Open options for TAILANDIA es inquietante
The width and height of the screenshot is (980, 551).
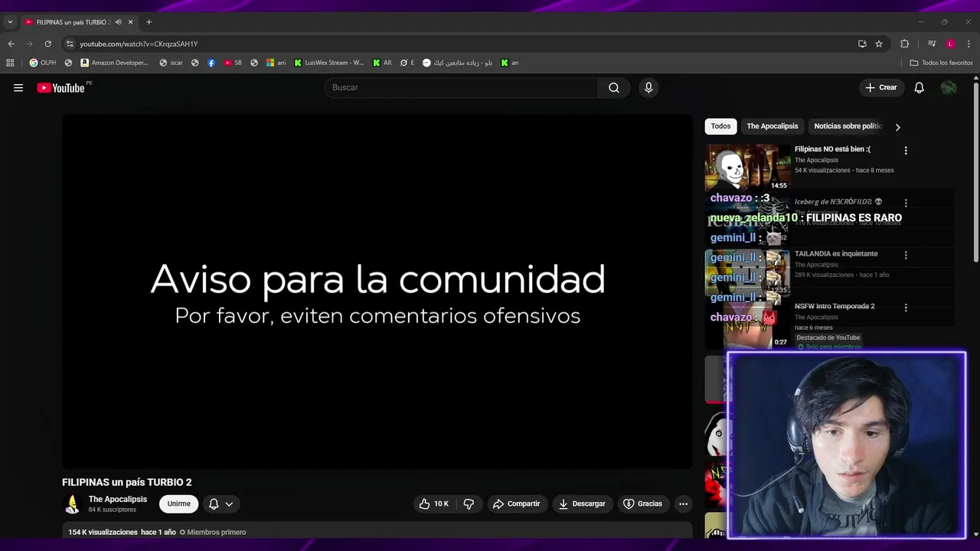pos(906,256)
